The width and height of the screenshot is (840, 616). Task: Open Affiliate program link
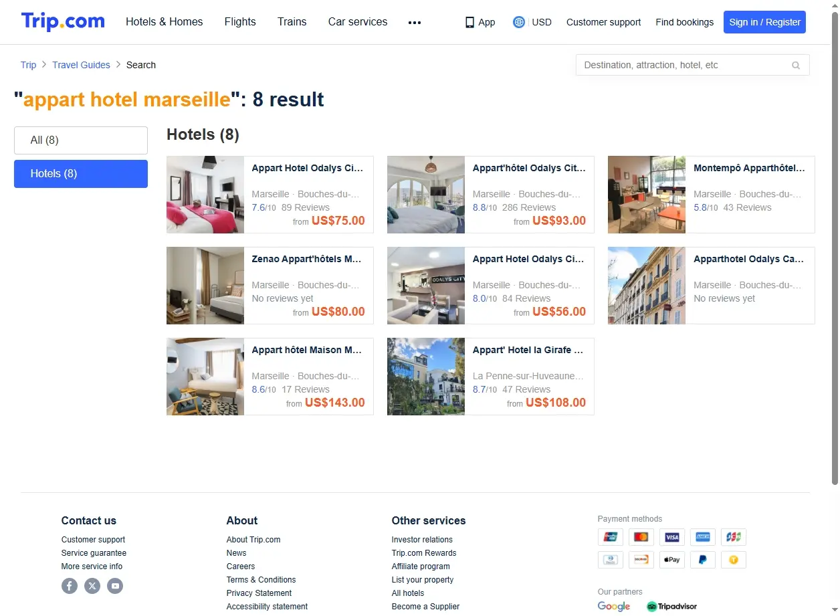tap(421, 567)
